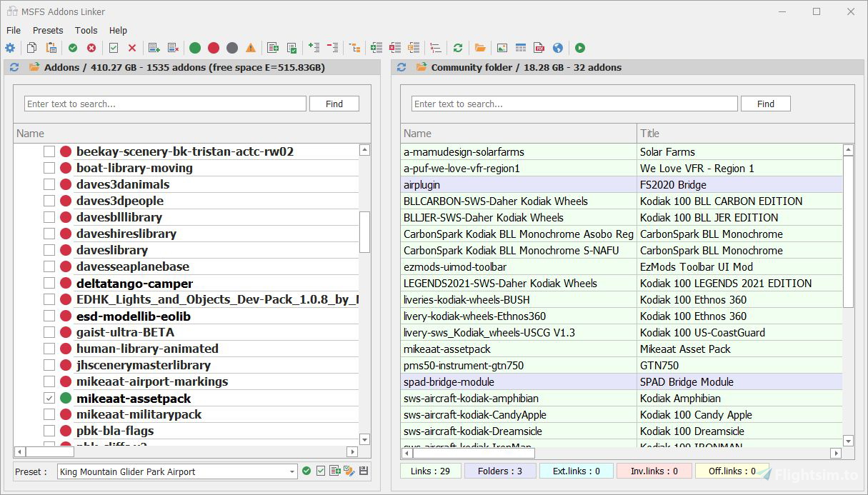The image size is (868, 495).
Task: Click the Community folder search field
Action: pos(574,104)
